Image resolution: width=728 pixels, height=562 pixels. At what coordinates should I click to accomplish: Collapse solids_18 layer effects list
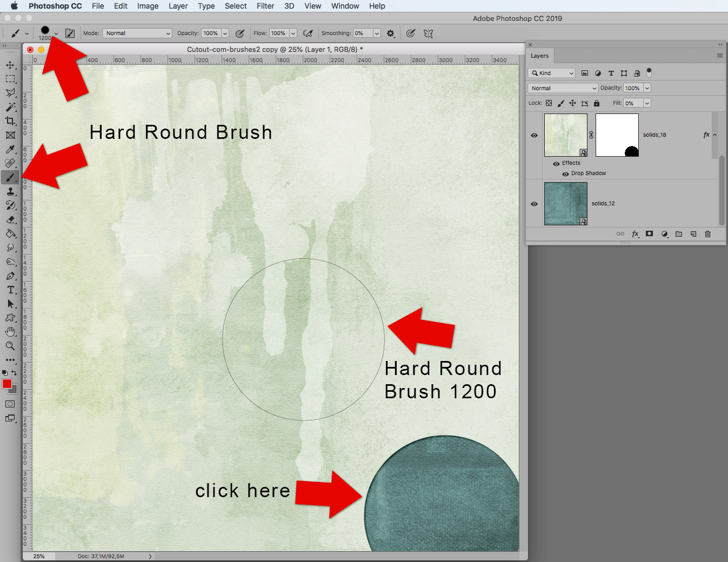pos(714,135)
